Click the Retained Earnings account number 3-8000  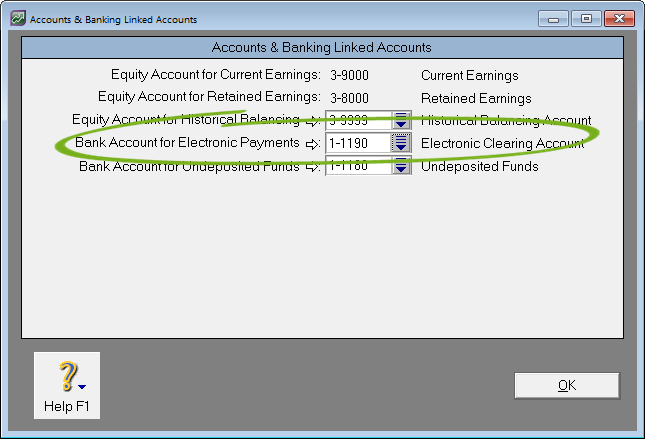350,98
